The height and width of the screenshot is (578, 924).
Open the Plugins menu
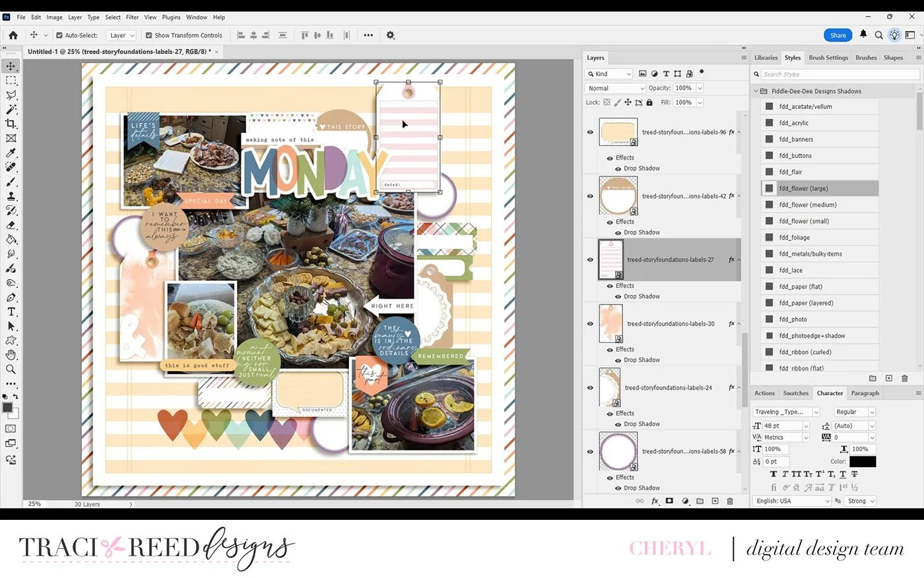pos(171,17)
